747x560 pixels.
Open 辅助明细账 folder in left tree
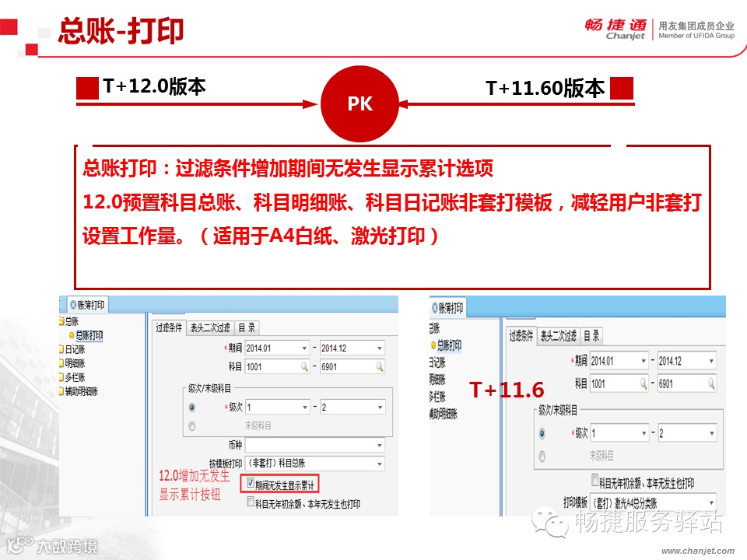click(x=79, y=391)
